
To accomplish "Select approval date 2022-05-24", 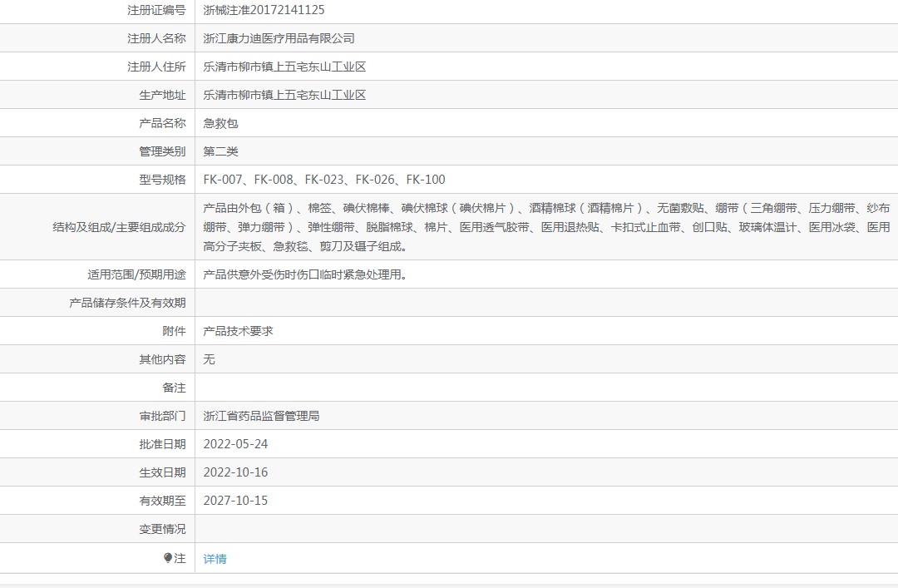I will [235, 444].
